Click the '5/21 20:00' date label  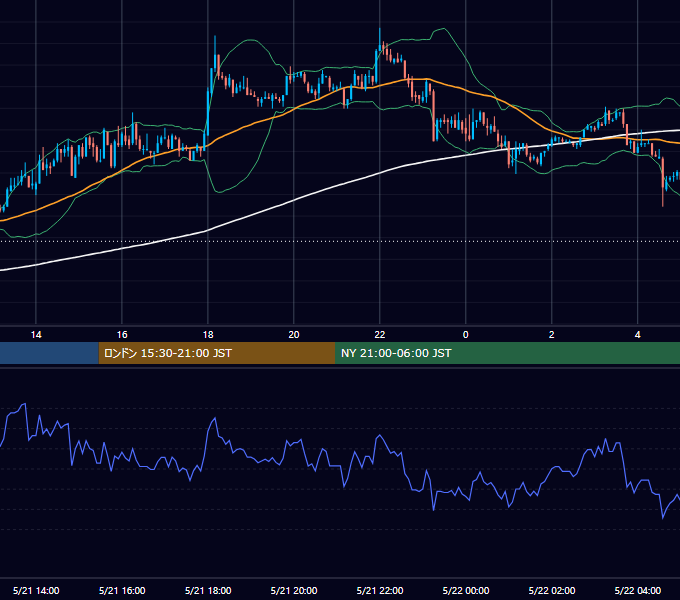click(x=294, y=590)
